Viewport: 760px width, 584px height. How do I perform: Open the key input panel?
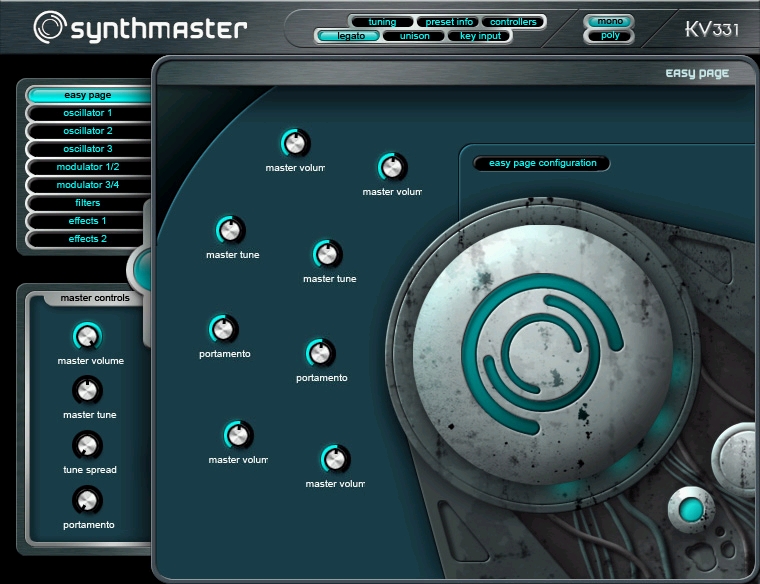479,36
